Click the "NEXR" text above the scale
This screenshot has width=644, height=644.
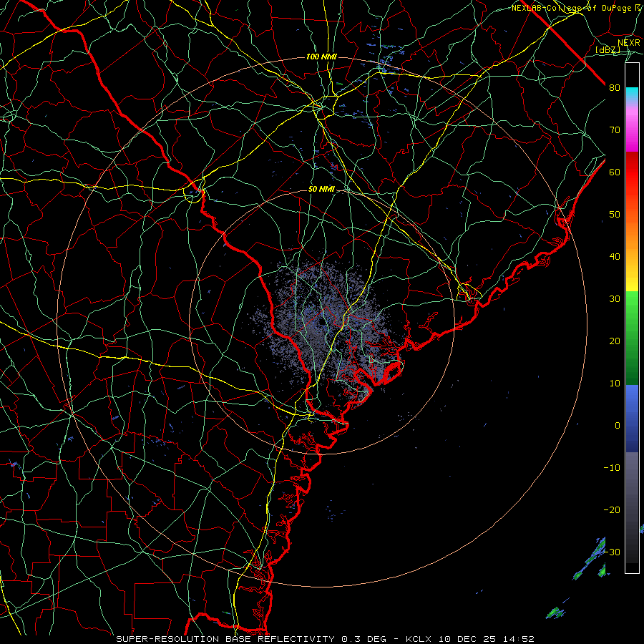(629, 43)
